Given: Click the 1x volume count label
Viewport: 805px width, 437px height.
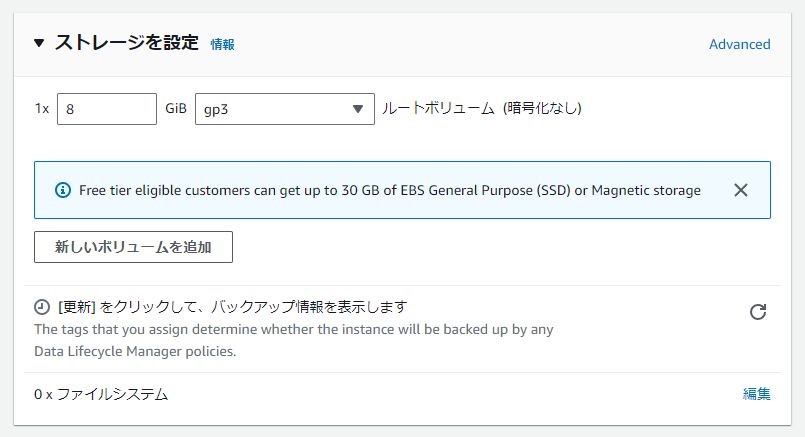Looking at the screenshot, I should click(x=42, y=109).
